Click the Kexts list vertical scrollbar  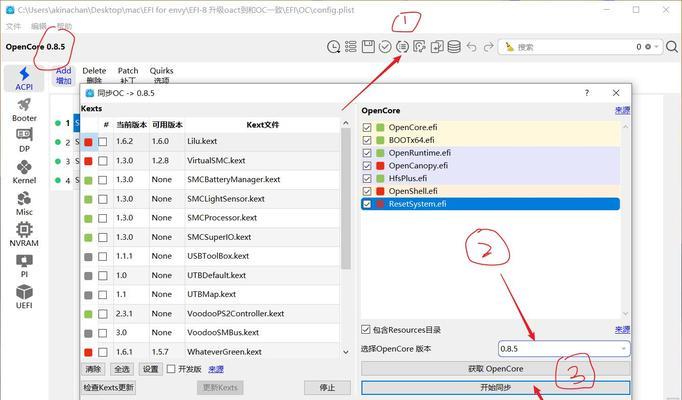(x=346, y=199)
